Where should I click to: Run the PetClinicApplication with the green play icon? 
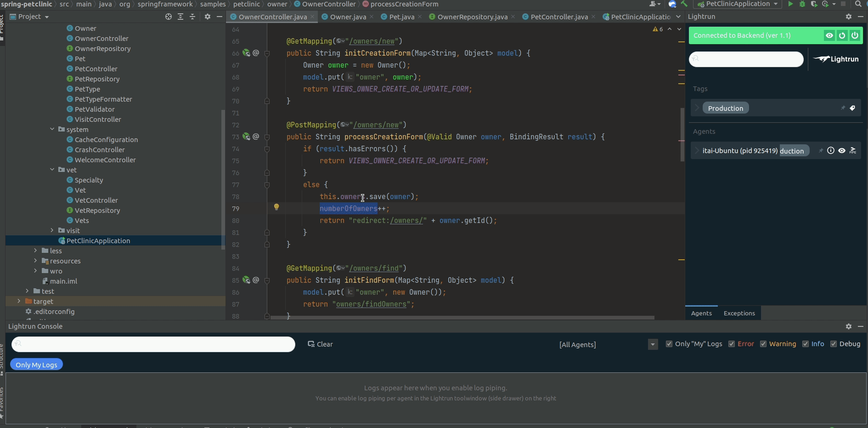point(791,4)
